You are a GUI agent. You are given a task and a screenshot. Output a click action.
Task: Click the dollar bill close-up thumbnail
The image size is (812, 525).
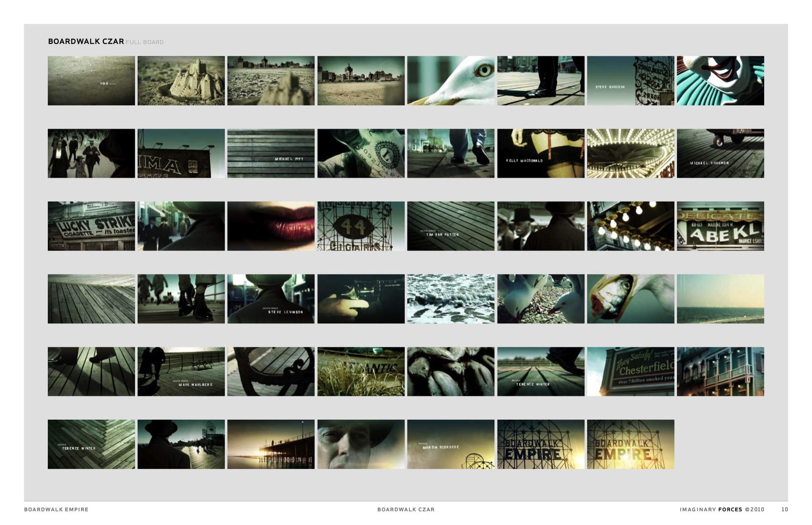click(361, 153)
